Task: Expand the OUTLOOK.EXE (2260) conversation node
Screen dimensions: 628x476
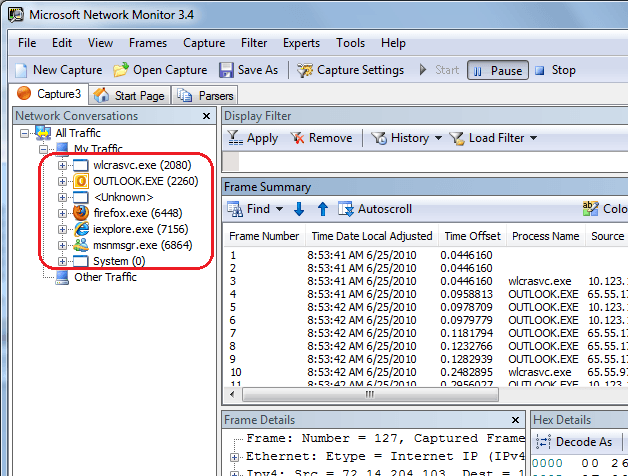Action: [63, 181]
